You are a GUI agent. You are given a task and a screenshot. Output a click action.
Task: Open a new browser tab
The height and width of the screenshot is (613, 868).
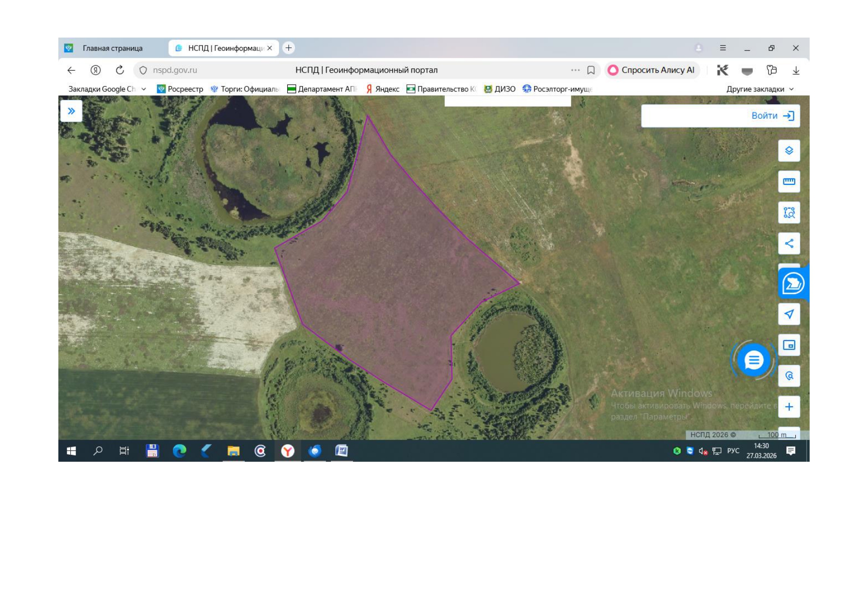point(289,48)
